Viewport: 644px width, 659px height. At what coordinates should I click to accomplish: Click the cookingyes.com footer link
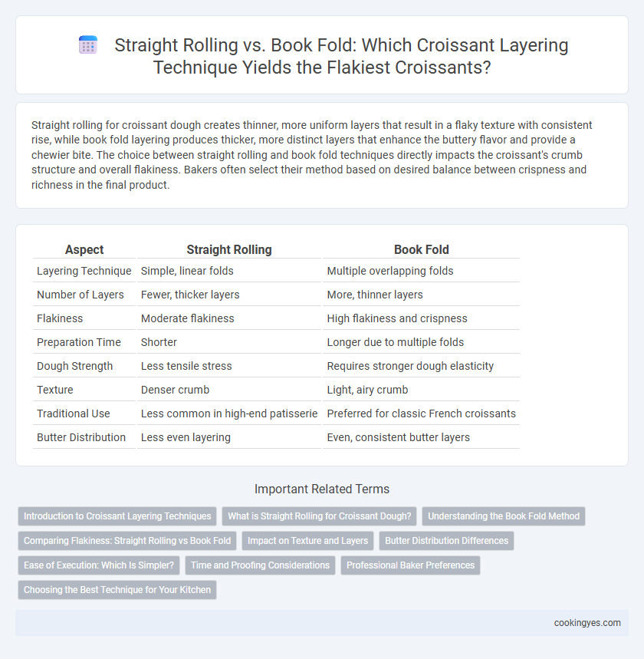(586, 623)
